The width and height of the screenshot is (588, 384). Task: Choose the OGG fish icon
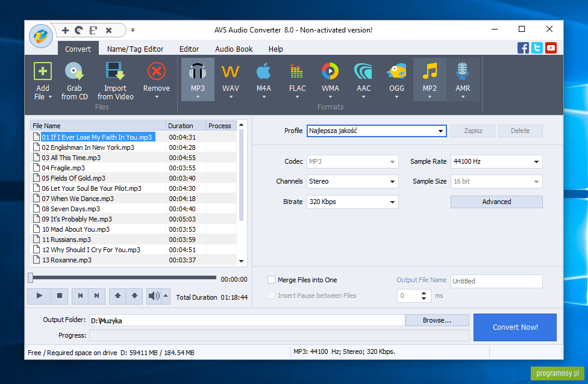[x=396, y=71]
